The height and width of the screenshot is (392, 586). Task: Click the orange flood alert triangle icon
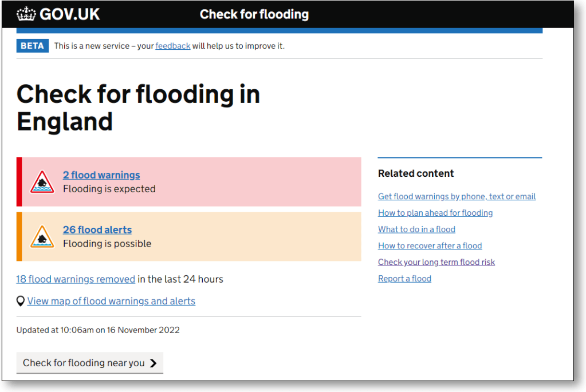[x=42, y=237]
